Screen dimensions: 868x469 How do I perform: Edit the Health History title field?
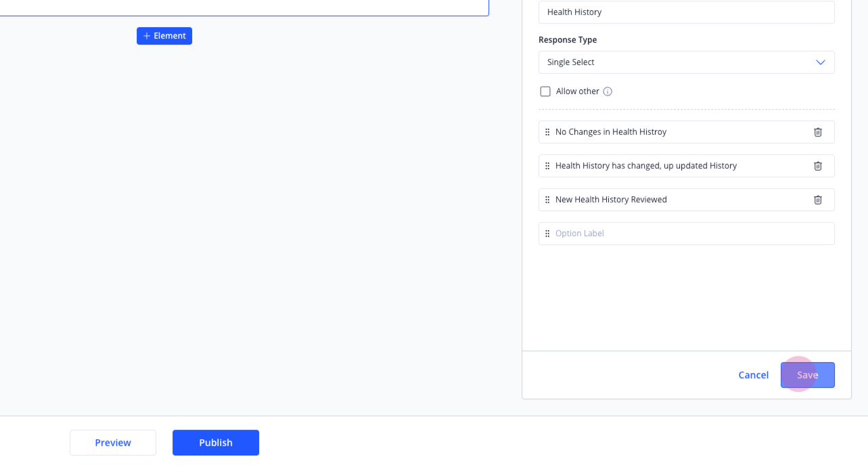click(686, 12)
